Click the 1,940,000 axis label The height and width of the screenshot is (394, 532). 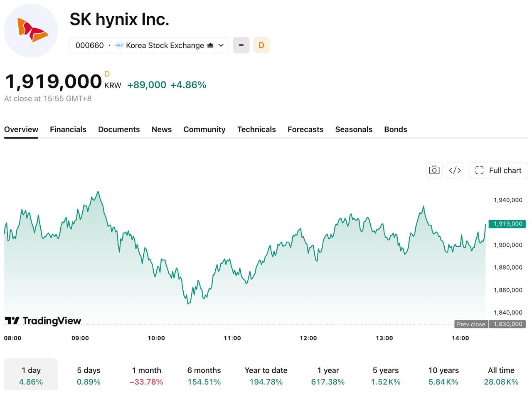(x=508, y=200)
